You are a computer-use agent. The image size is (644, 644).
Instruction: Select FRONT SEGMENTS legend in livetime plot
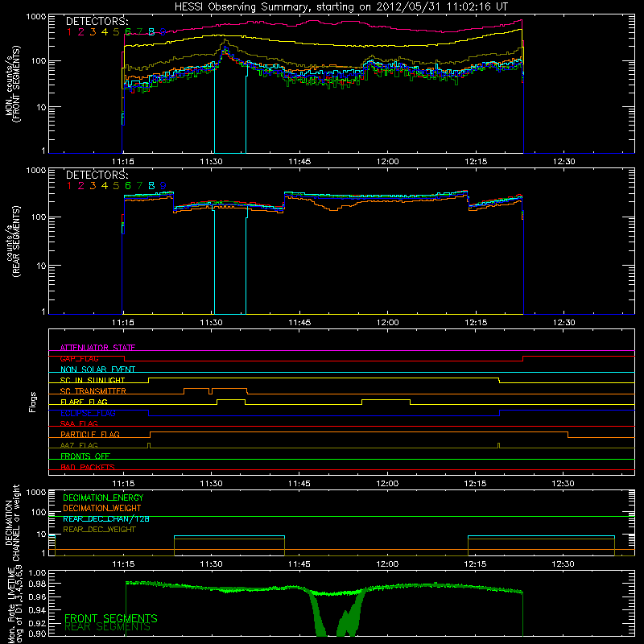111,618
